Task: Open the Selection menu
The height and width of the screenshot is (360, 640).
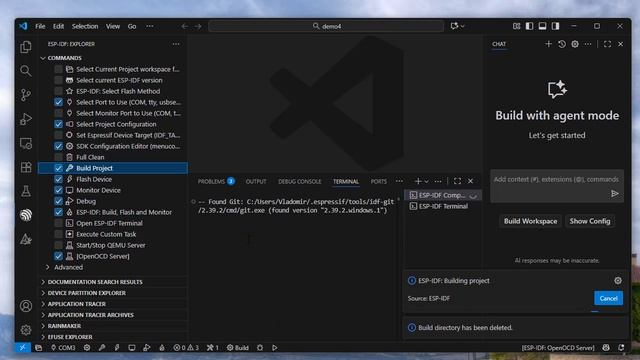Action: pos(85,26)
